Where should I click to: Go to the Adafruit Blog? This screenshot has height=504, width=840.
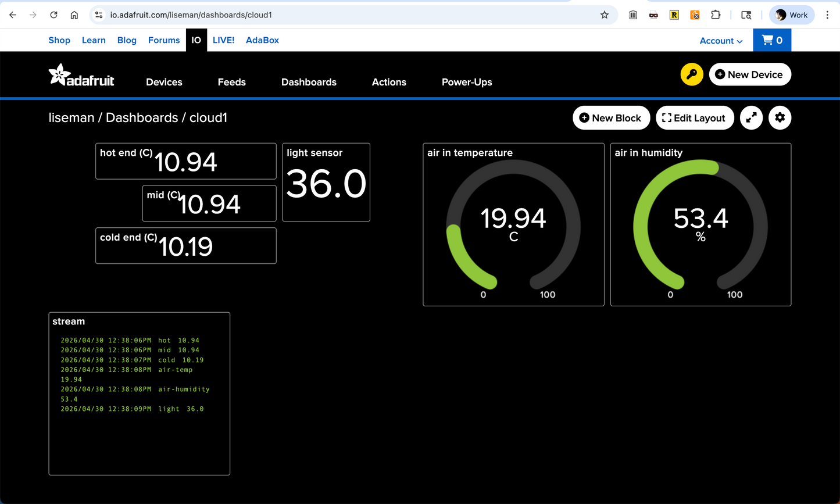[127, 40]
